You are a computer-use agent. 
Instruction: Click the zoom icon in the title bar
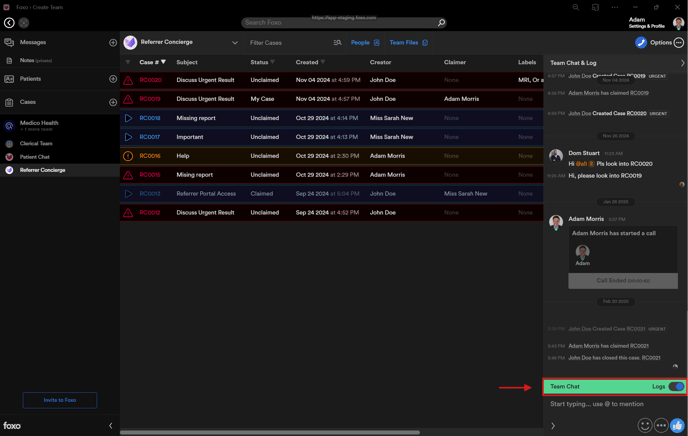click(x=576, y=7)
